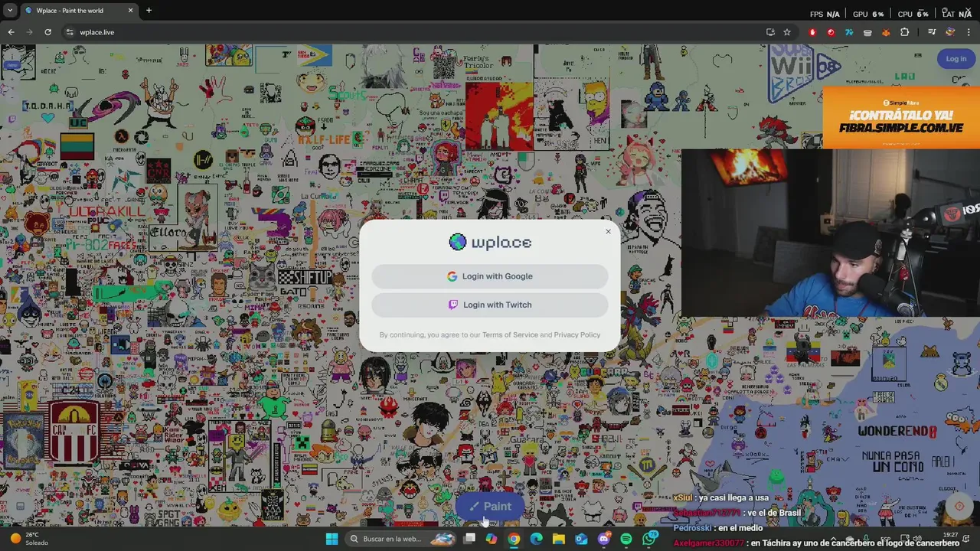Open WhatsApp on taskbar

click(x=649, y=539)
